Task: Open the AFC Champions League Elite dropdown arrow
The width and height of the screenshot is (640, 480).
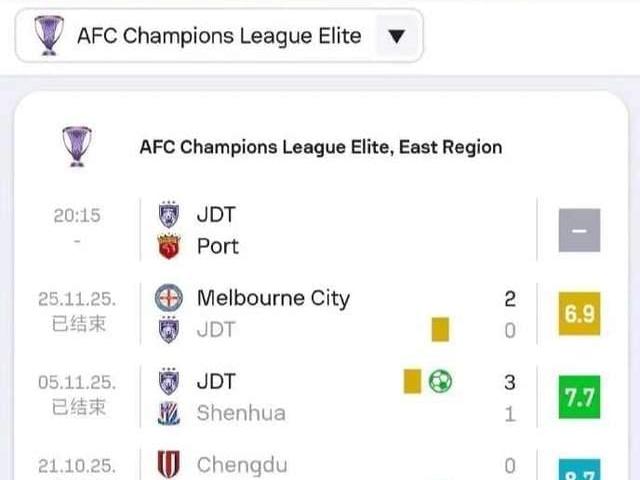Action: pos(396,37)
